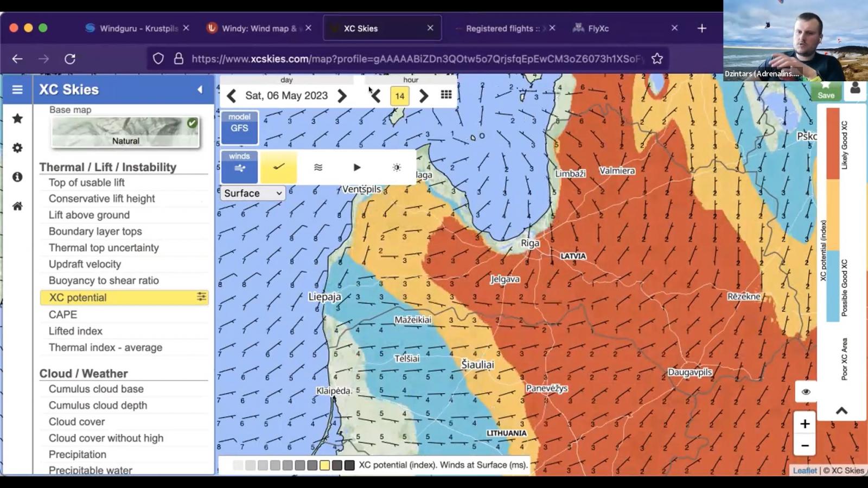
Task: Open a new browser tab
Action: 702,28
